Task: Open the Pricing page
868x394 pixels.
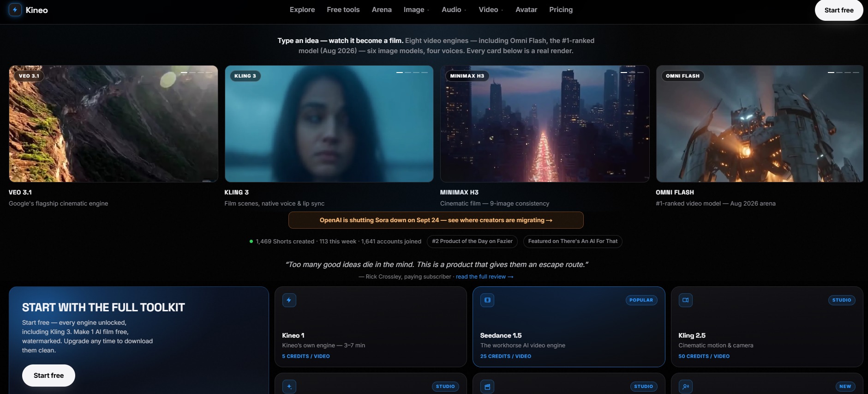Action: click(561, 10)
